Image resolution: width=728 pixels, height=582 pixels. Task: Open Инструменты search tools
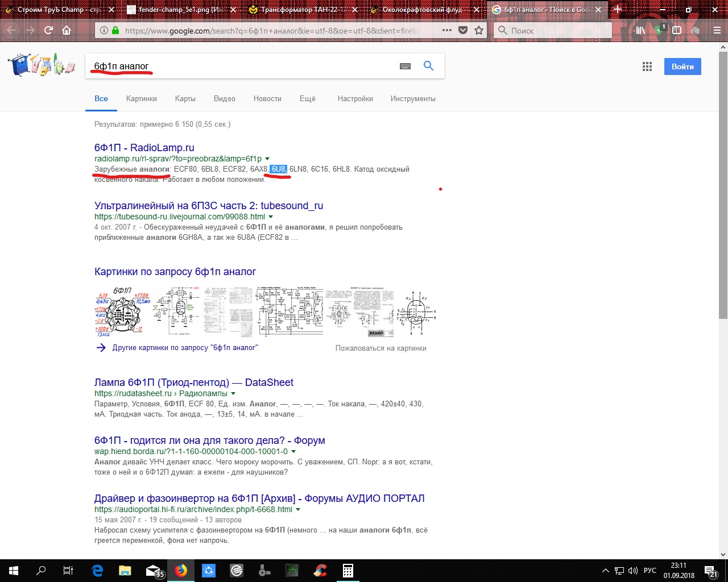pos(413,98)
